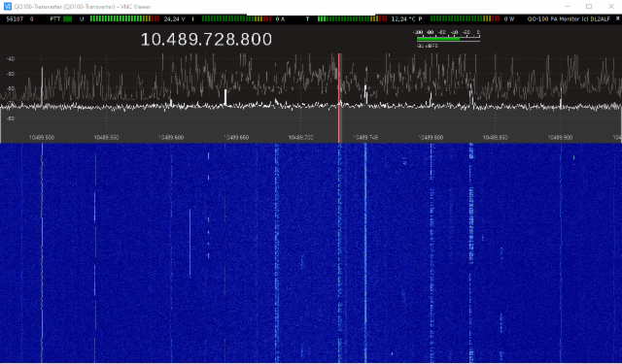The width and height of the screenshot is (622, 364).
Task: Click the -40 dB scale label
Action: pos(11,58)
